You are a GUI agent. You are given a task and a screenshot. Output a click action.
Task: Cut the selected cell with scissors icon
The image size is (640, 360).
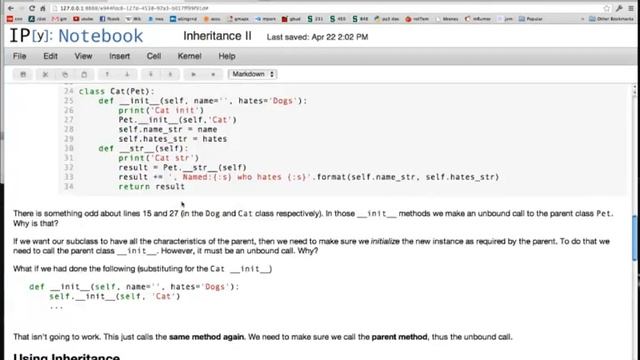tap(45, 74)
